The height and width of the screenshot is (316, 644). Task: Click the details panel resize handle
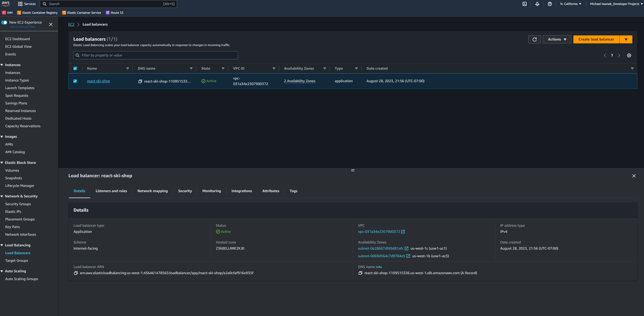point(352,170)
